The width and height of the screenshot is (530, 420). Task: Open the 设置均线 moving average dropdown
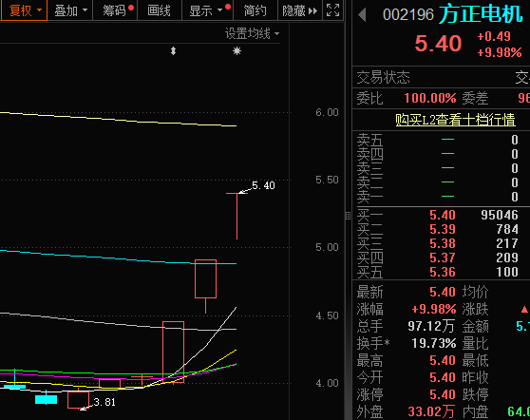click(x=252, y=34)
